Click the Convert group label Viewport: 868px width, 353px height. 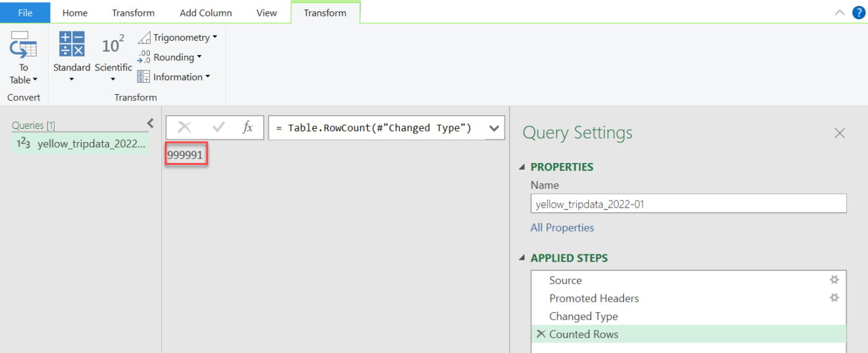pyautogui.click(x=24, y=97)
